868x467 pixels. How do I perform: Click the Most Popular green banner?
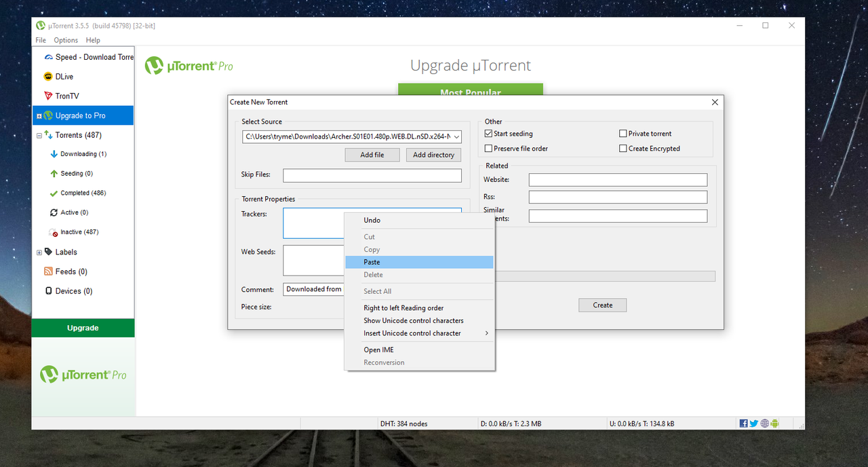(471, 90)
